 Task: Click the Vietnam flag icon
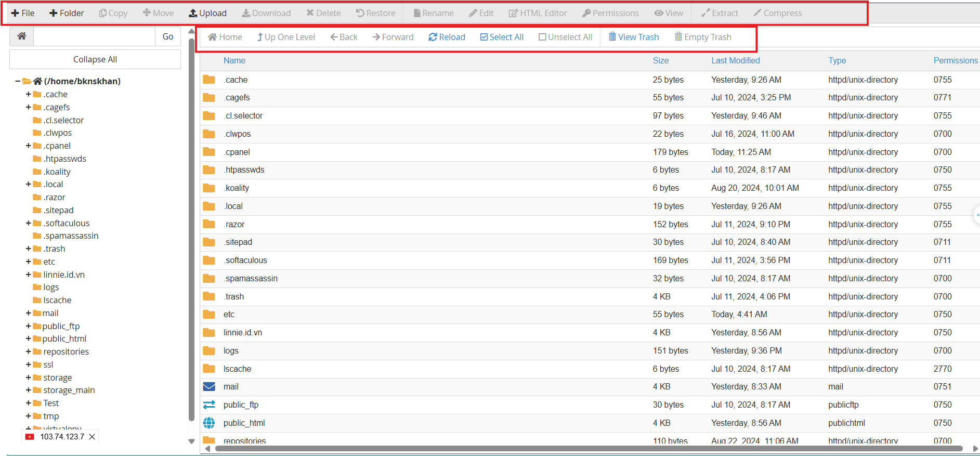[x=30, y=437]
